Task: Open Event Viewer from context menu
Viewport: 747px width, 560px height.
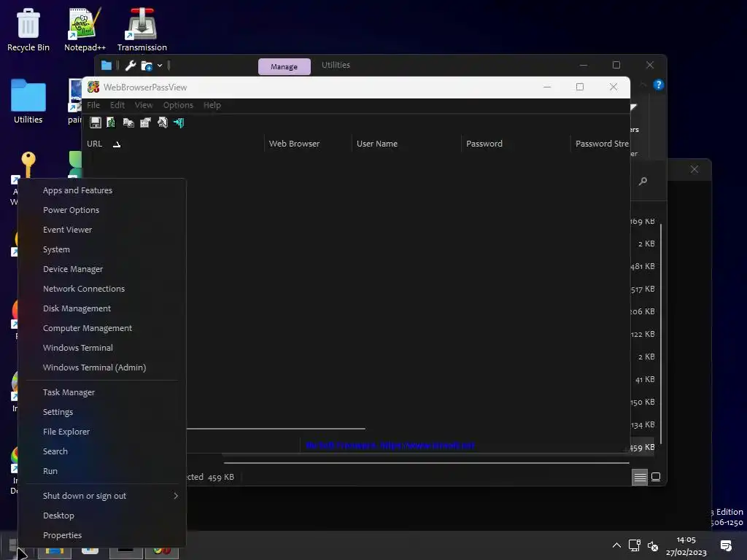Action: [101, 230]
